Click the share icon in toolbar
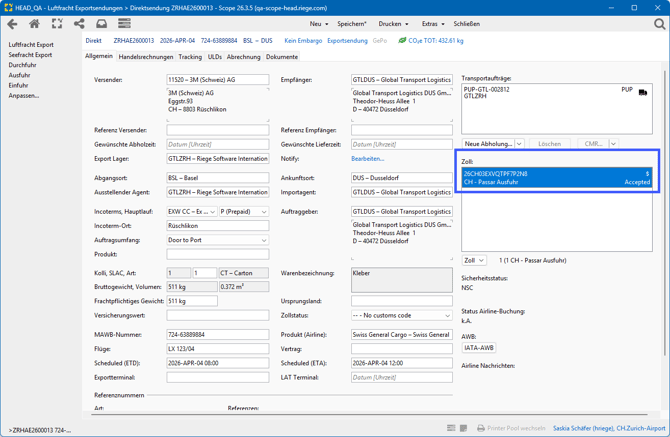The width and height of the screenshot is (670, 437). coord(79,24)
